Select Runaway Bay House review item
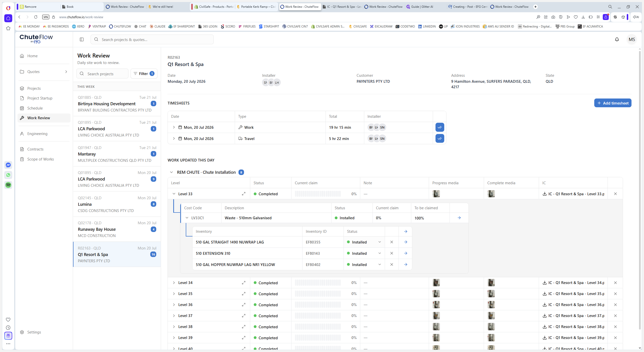Image resolution: width=644 pixels, height=352 pixels. tap(117, 229)
